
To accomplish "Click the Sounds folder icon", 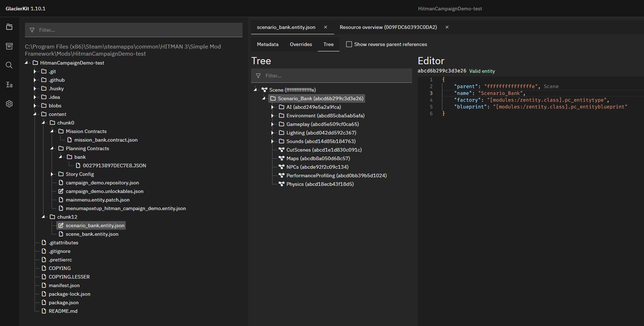I will coord(281,141).
